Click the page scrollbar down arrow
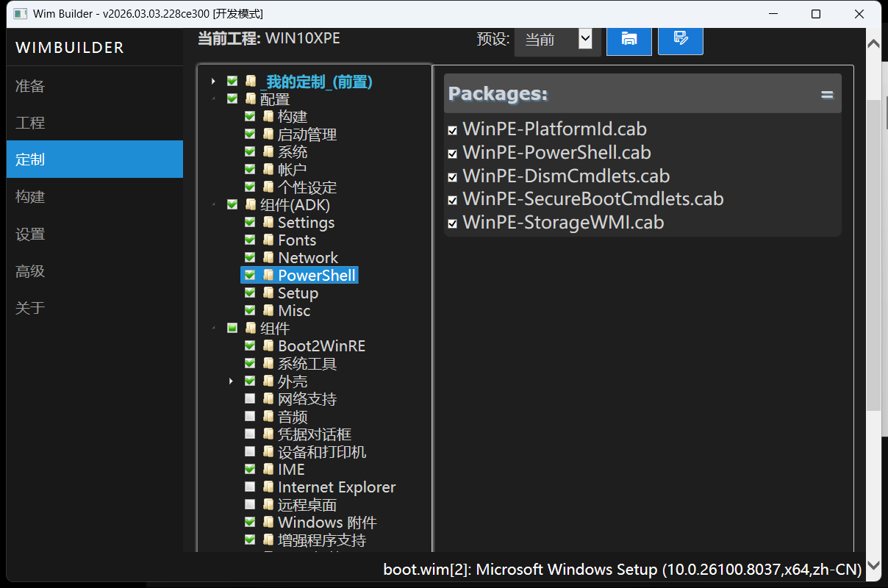This screenshot has width=888, height=588. point(873,564)
